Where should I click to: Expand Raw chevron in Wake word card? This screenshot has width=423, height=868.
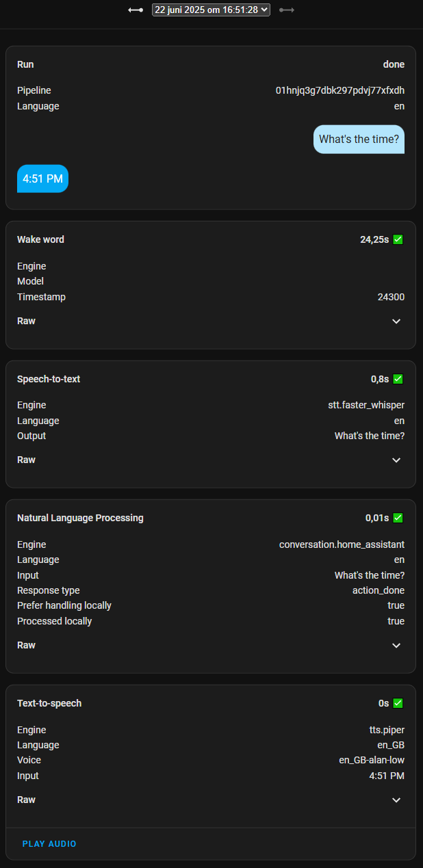(x=396, y=321)
